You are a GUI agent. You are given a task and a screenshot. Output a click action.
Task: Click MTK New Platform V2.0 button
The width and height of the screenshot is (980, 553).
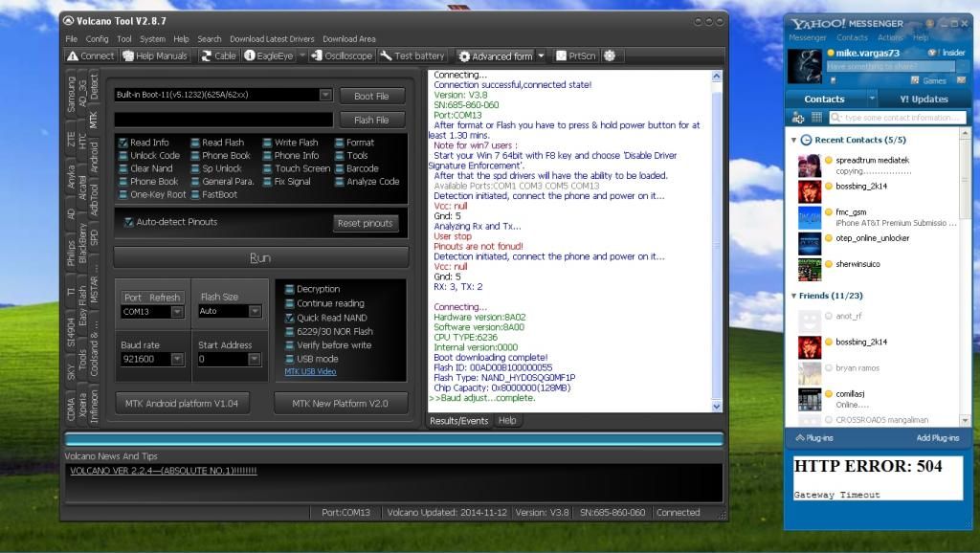coord(340,403)
